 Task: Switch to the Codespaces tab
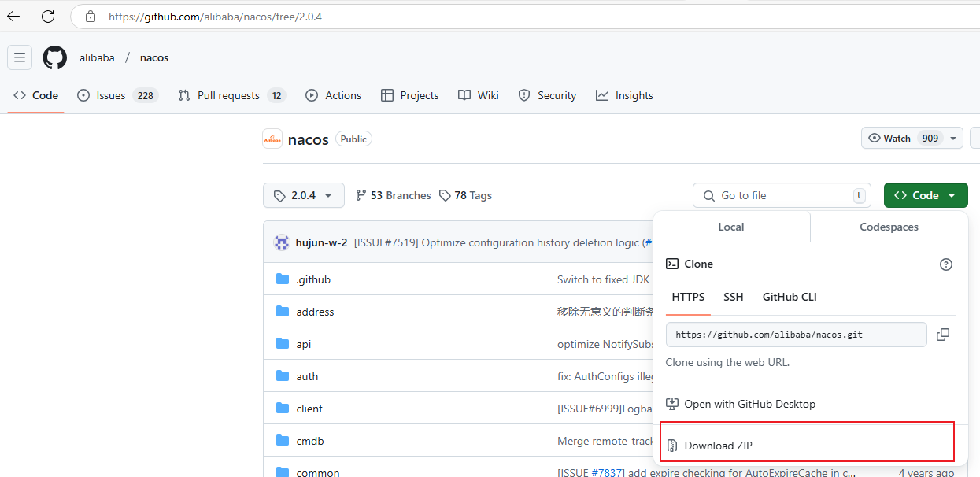point(889,227)
